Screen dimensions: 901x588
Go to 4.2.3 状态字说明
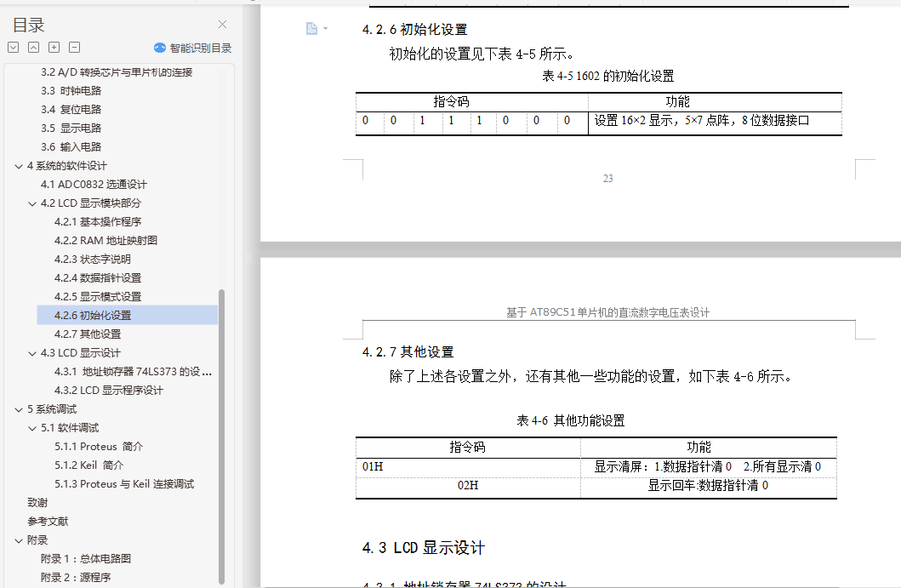click(x=93, y=260)
